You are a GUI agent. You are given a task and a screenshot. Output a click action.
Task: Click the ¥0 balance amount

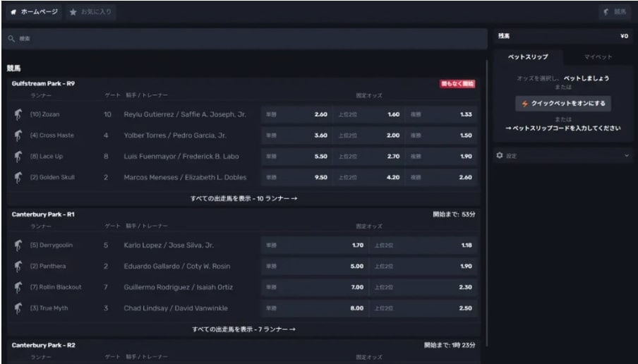[624, 36]
